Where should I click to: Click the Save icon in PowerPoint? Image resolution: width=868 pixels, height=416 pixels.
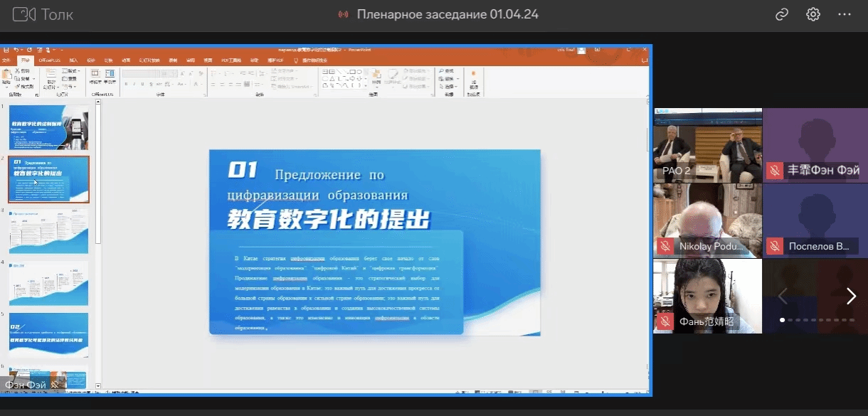[x=6, y=50]
